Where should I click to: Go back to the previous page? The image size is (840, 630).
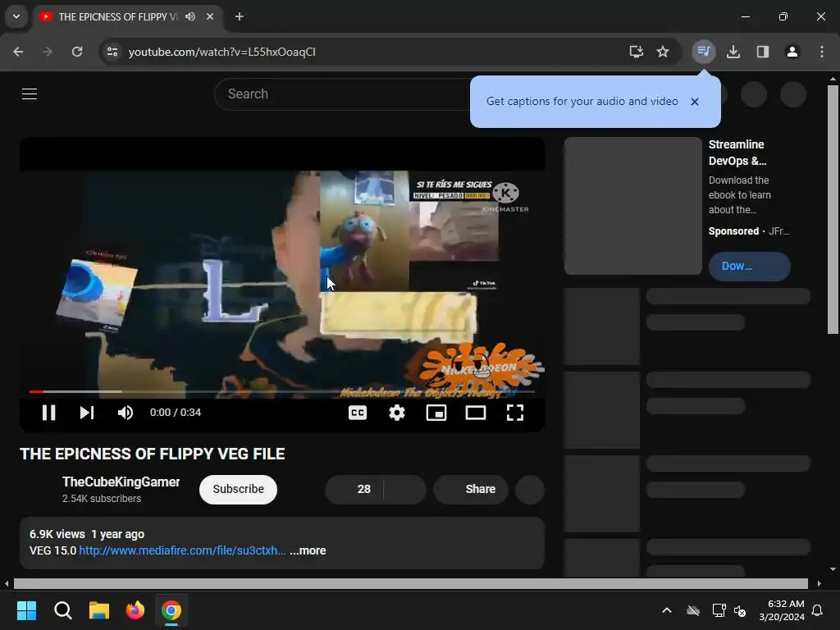tap(18, 52)
